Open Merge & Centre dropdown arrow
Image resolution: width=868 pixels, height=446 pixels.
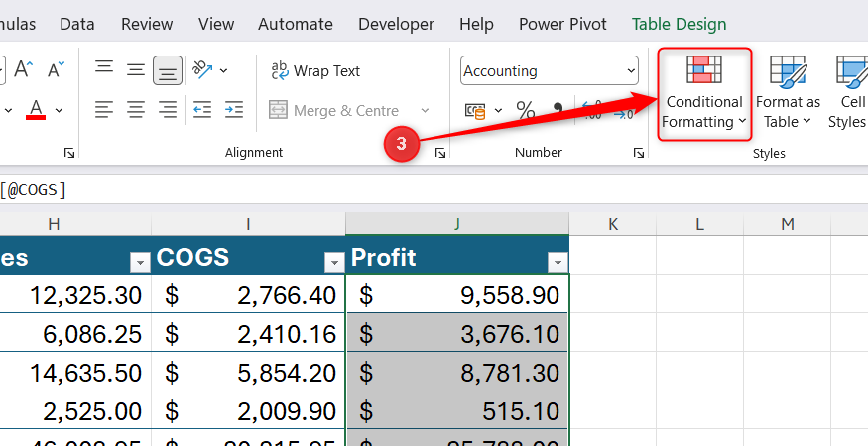[x=425, y=111]
